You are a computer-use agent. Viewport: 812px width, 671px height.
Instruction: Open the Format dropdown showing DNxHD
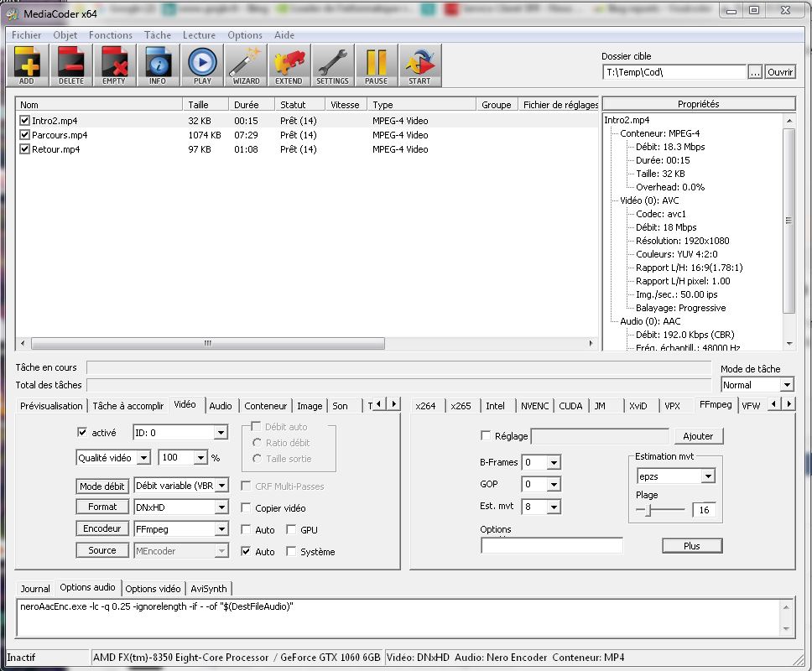(221, 507)
